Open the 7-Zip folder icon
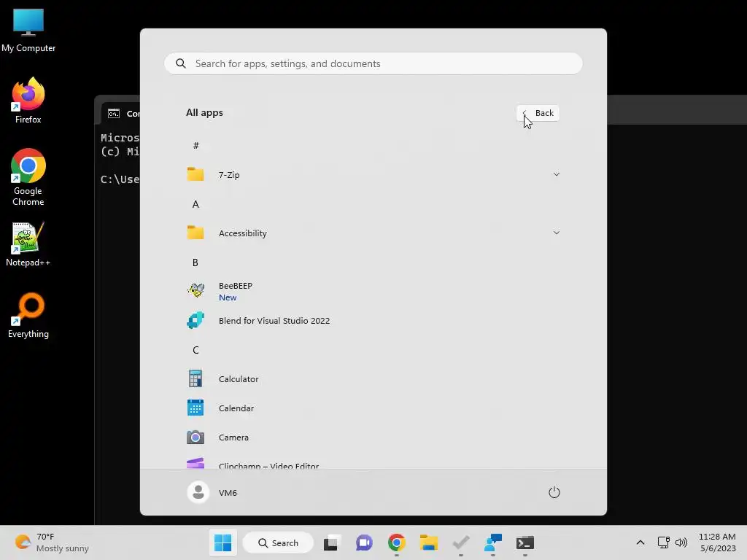Viewport: 747px width, 560px height. [196, 174]
